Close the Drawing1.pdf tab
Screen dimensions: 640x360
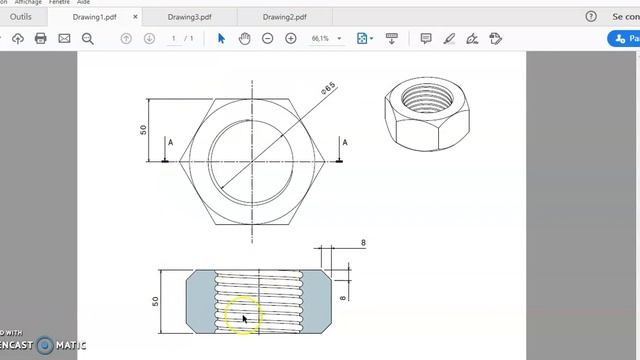point(135,17)
